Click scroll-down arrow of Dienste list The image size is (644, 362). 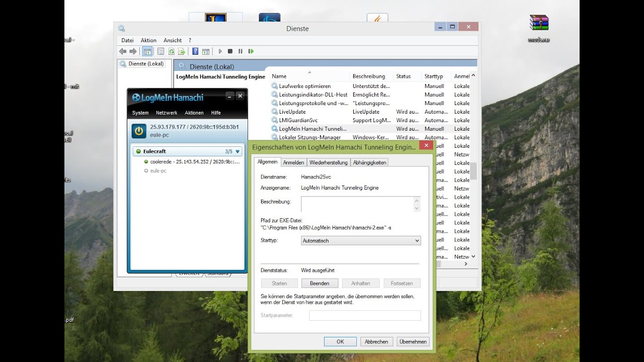point(473,256)
